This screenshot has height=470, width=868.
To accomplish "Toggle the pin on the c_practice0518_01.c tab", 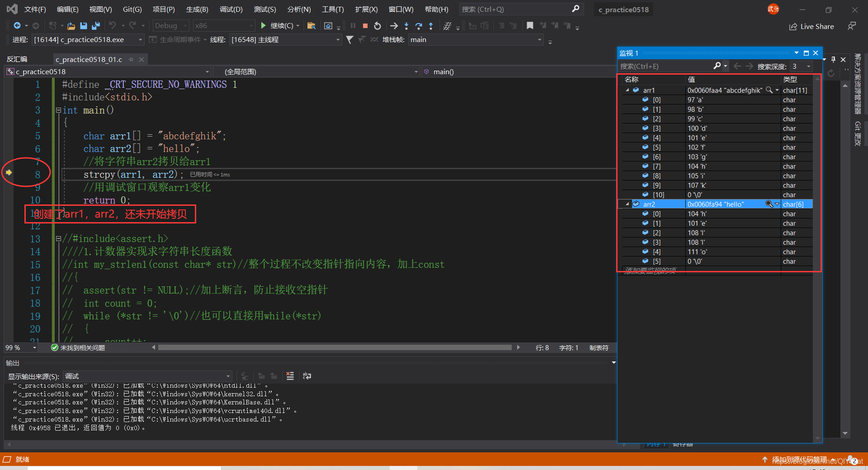I will tap(131, 59).
